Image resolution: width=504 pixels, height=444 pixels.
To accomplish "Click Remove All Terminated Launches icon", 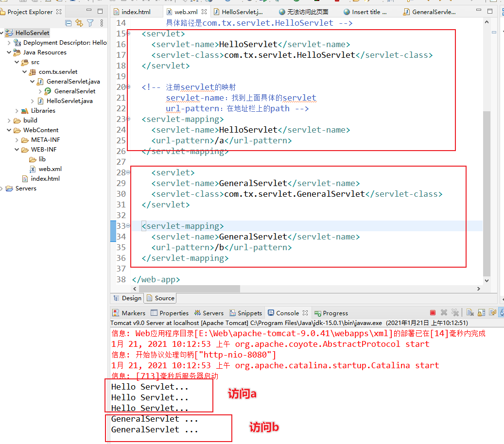I will 455,312.
